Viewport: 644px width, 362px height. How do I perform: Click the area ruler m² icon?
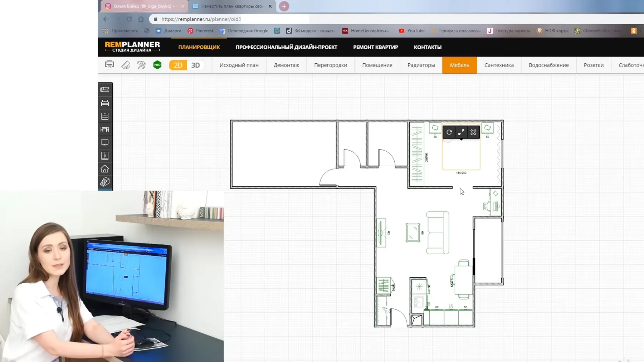126,65
